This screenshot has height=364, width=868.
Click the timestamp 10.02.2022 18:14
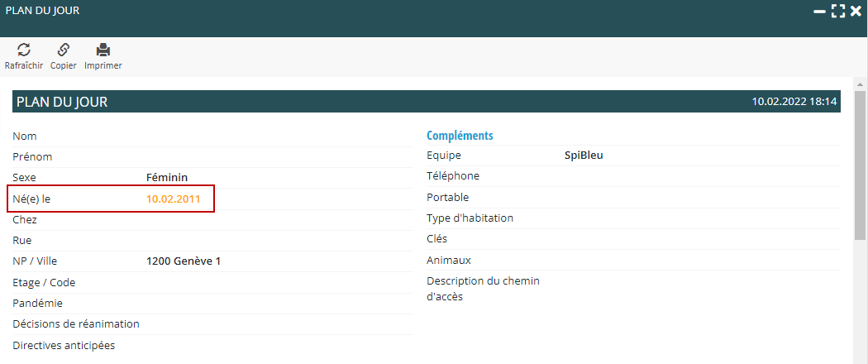click(794, 102)
